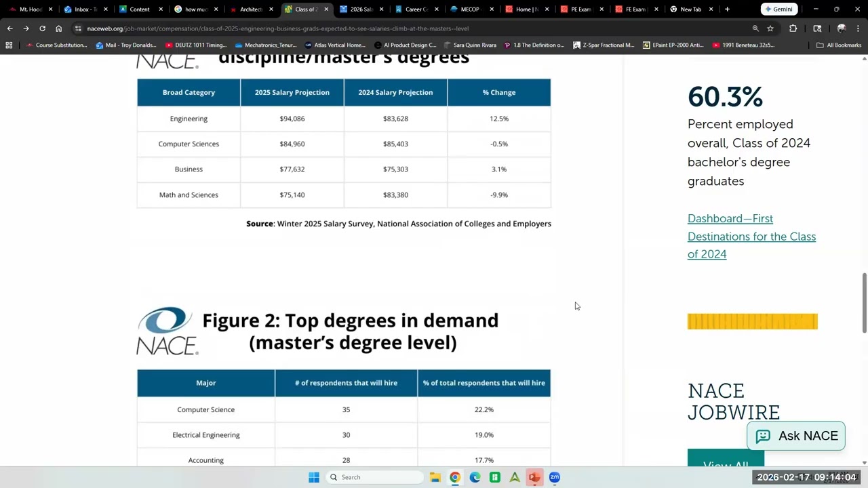868x488 pixels.
Task: Select the Accounting 17.7% cell
Action: [484, 460]
